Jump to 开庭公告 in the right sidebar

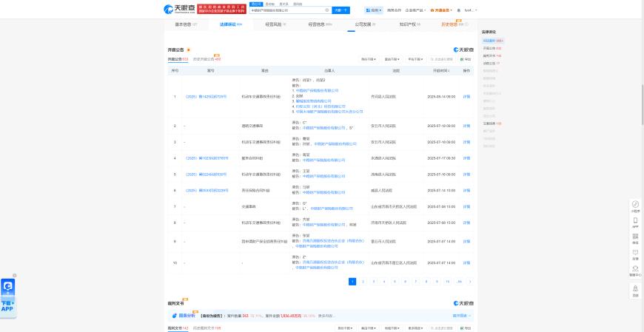[492, 48]
